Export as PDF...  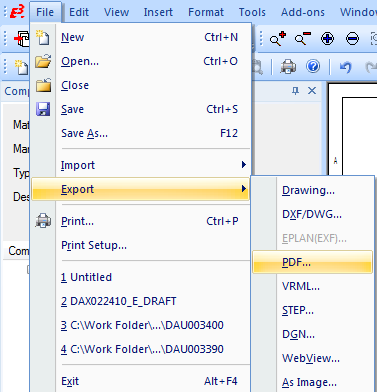point(312,262)
